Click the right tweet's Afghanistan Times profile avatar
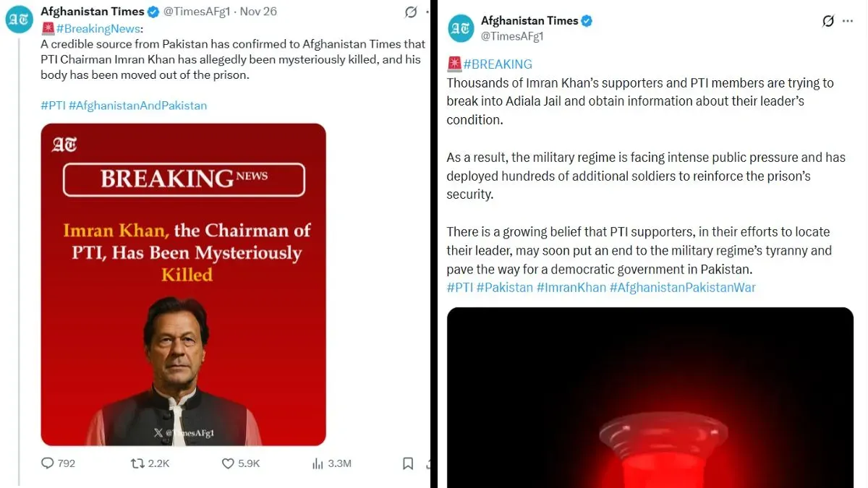The image size is (868, 488). 461,28
